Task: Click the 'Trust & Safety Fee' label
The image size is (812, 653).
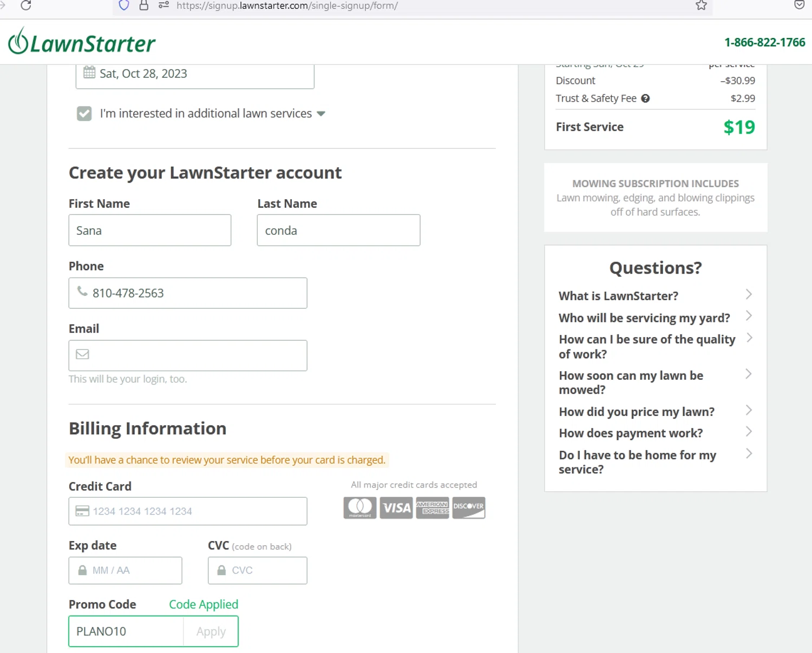Action: click(596, 98)
